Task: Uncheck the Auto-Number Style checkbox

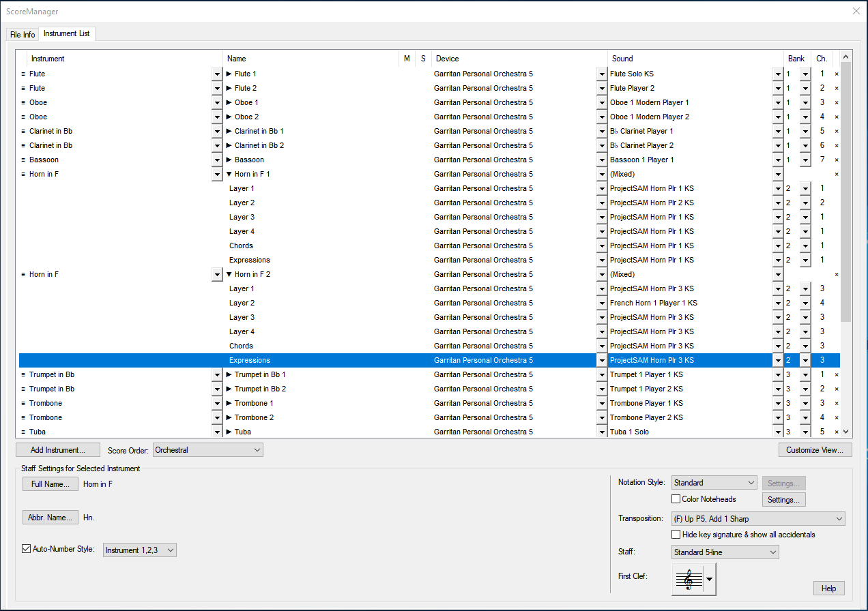Action: tap(27, 548)
